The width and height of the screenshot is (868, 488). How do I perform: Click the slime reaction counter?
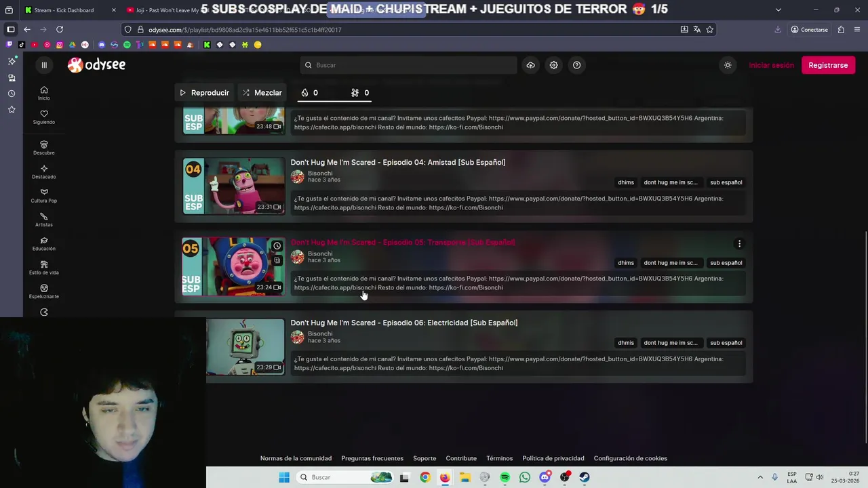[x=360, y=93]
